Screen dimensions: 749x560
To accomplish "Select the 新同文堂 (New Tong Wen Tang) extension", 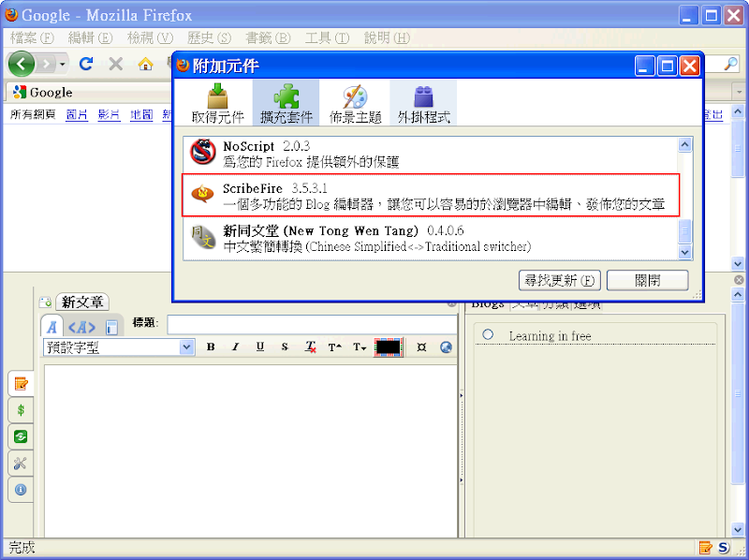I will (431, 238).
